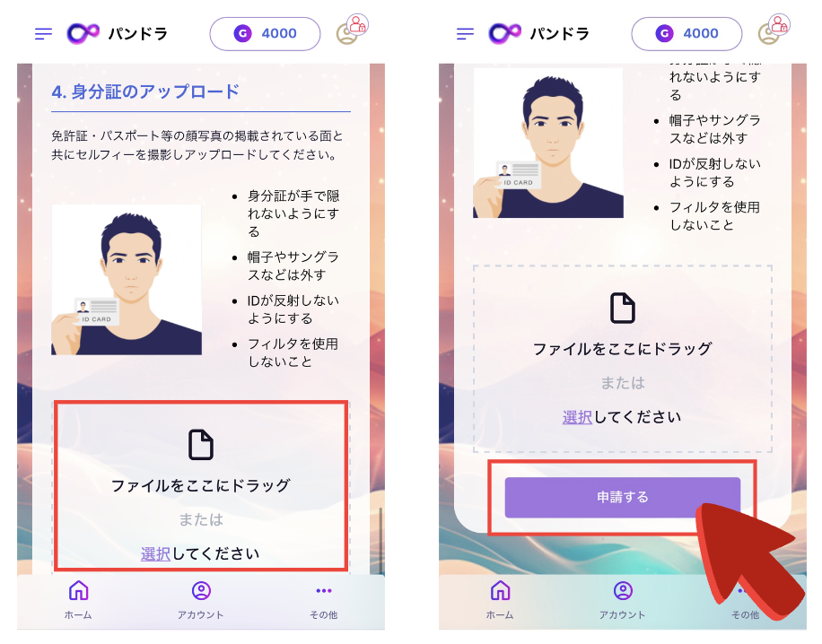Click 4000 G balance pill on left

tap(265, 34)
